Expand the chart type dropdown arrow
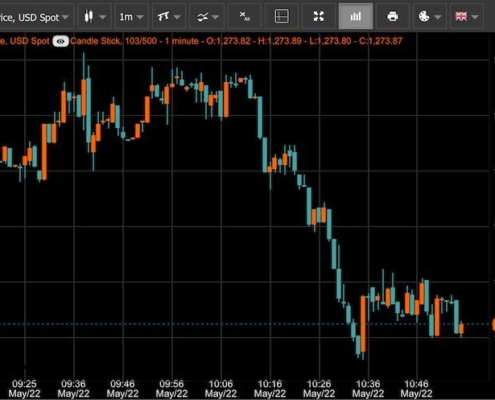Screen dimensions: 495x400 (103, 17)
